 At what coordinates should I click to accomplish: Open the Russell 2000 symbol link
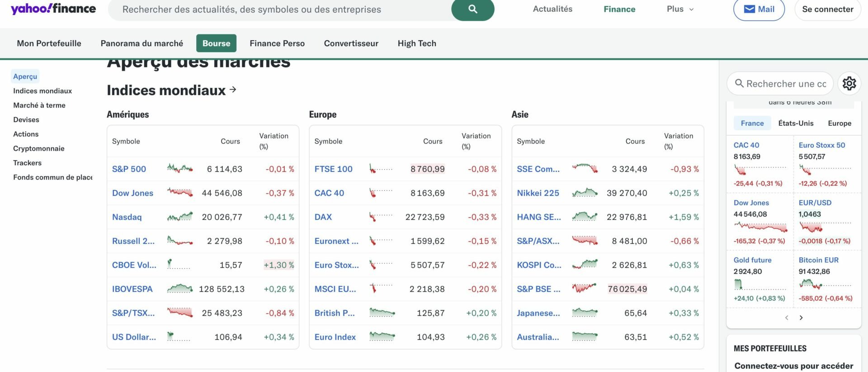tap(133, 241)
